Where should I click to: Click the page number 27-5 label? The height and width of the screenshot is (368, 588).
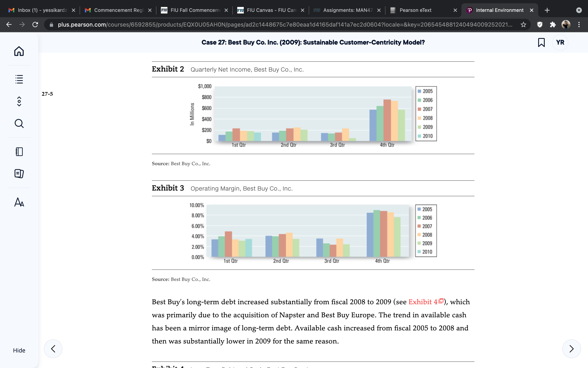click(47, 94)
